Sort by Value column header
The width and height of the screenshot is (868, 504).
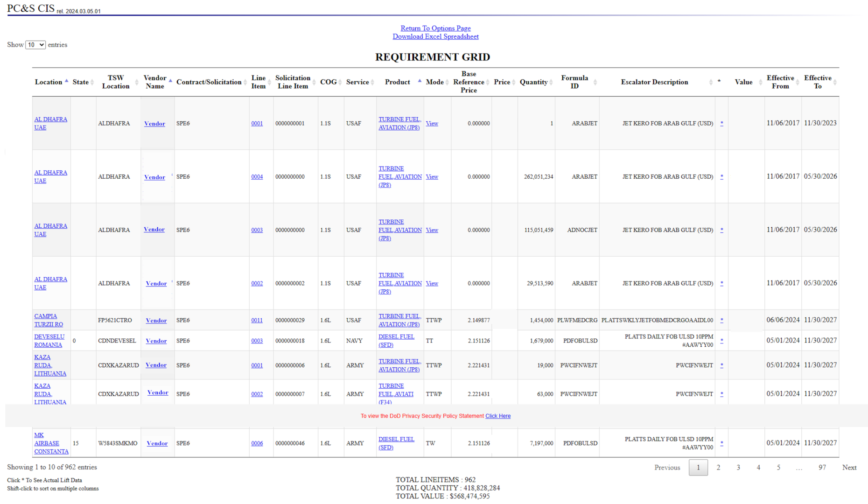click(746, 82)
